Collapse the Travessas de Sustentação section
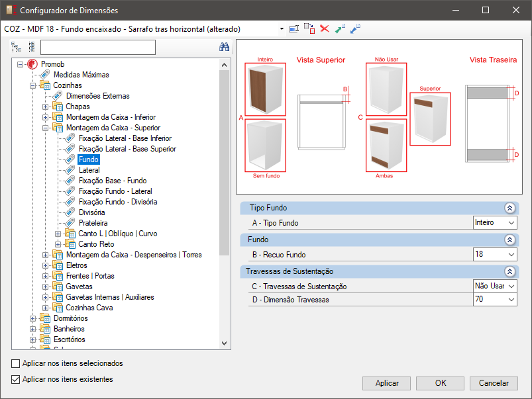The image size is (532, 399). coord(509,271)
